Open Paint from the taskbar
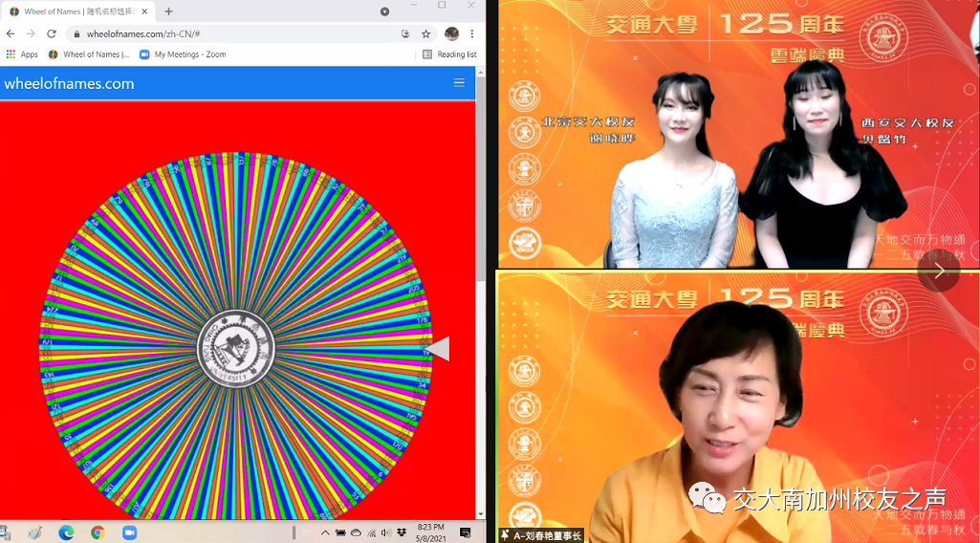The height and width of the screenshot is (543, 980). 35,532
